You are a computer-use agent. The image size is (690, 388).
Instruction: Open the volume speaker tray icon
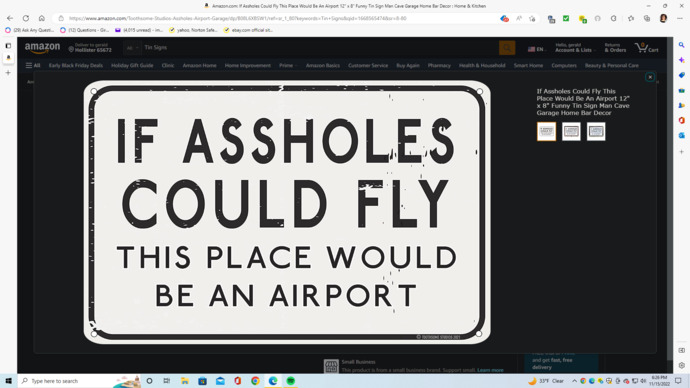point(643,381)
